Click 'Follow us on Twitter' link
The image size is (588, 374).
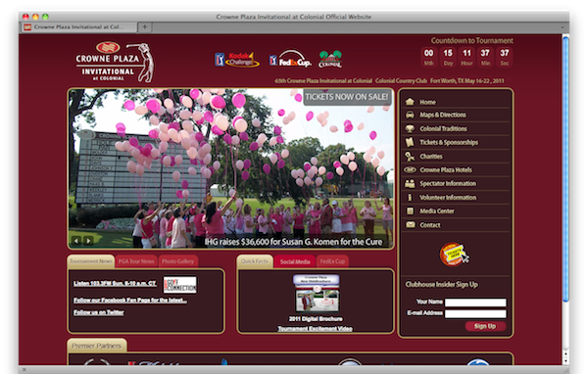point(99,312)
